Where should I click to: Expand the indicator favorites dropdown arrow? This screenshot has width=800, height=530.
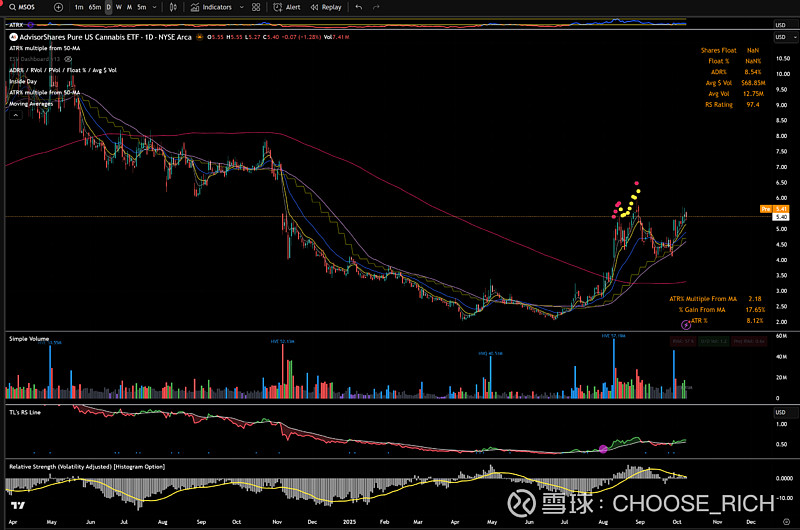pyautogui.click(x=241, y=7)
